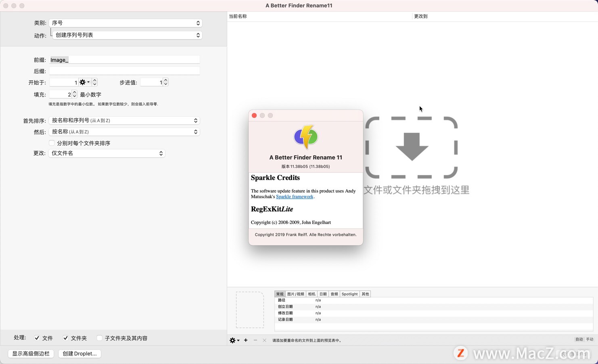Click the 最小数字 label

pyautogui.click(x=90, y=94)
